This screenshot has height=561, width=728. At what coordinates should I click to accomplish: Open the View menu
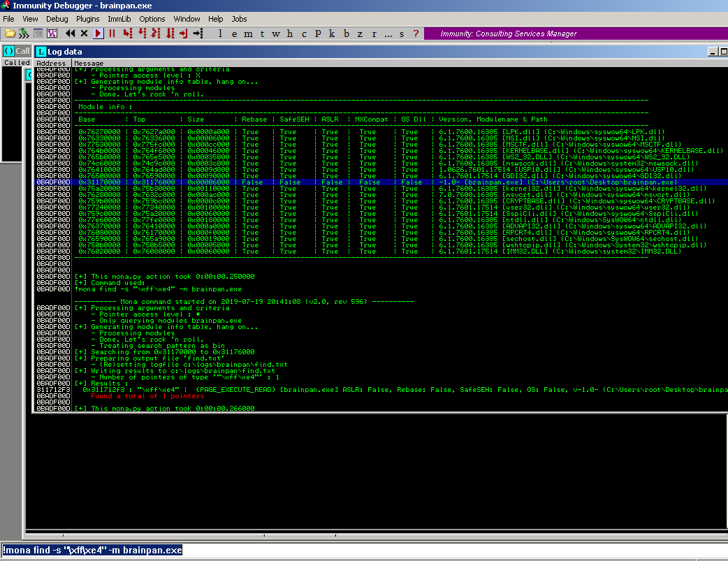pos(30,19)
